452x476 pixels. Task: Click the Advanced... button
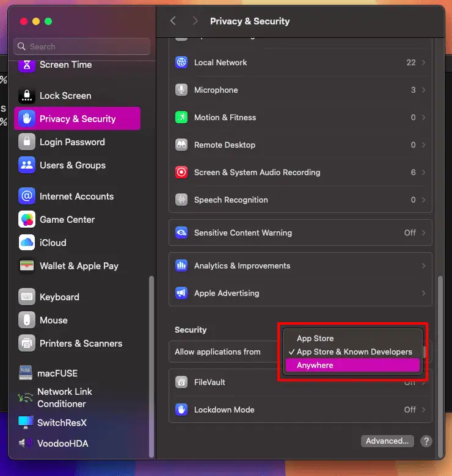coord(387,441)
